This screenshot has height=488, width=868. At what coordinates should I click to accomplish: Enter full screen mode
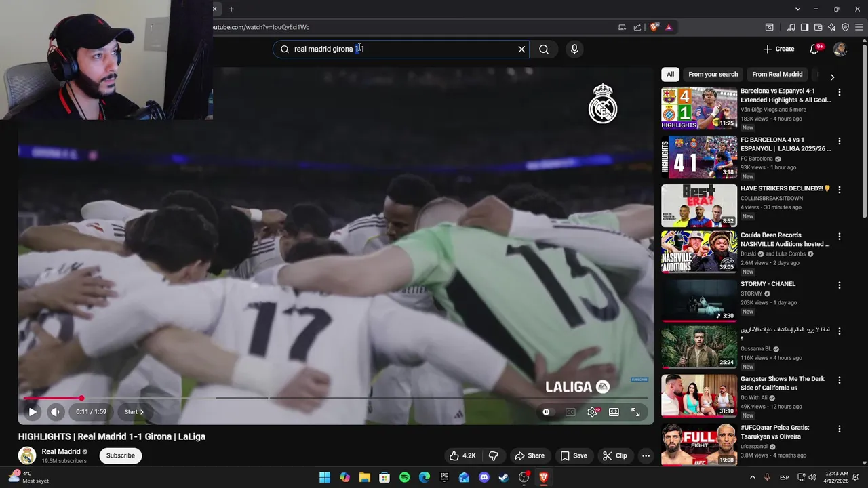(x=635, y=411)
